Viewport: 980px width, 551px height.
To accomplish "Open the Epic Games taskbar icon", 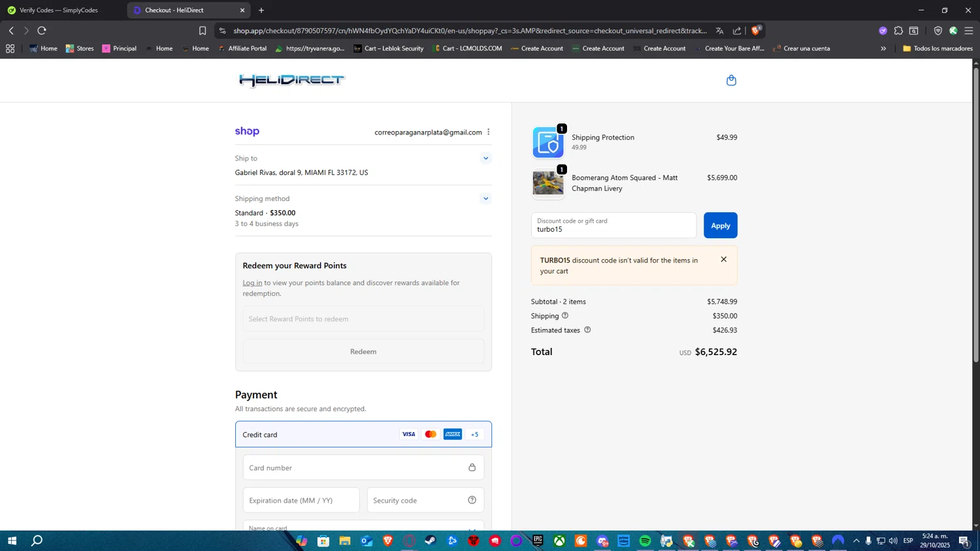I will point(538,541).
